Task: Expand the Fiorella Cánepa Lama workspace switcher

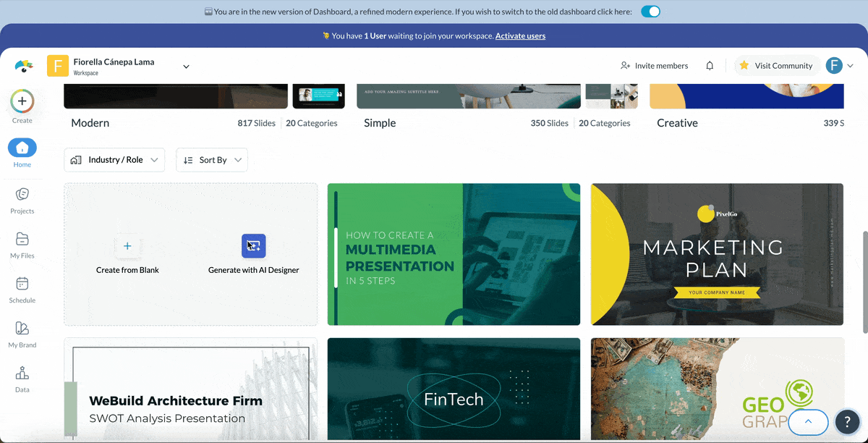Action: point(186,67)
